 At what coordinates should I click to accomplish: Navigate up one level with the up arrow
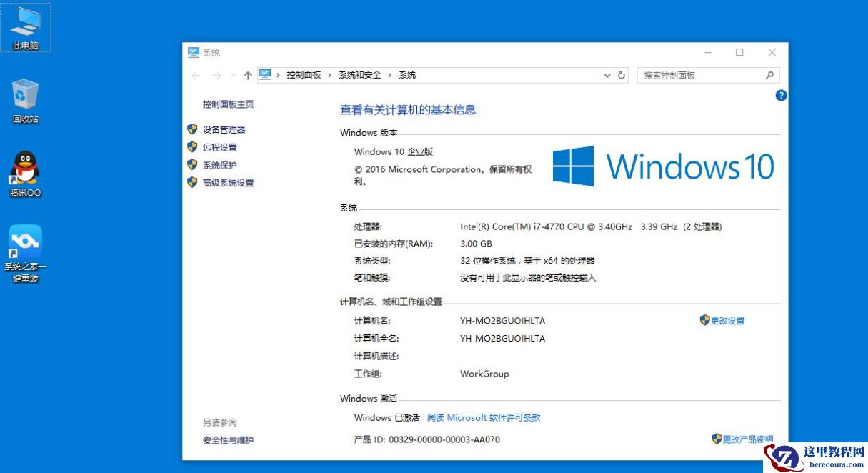pyautogui.click(x=247, y=75)
